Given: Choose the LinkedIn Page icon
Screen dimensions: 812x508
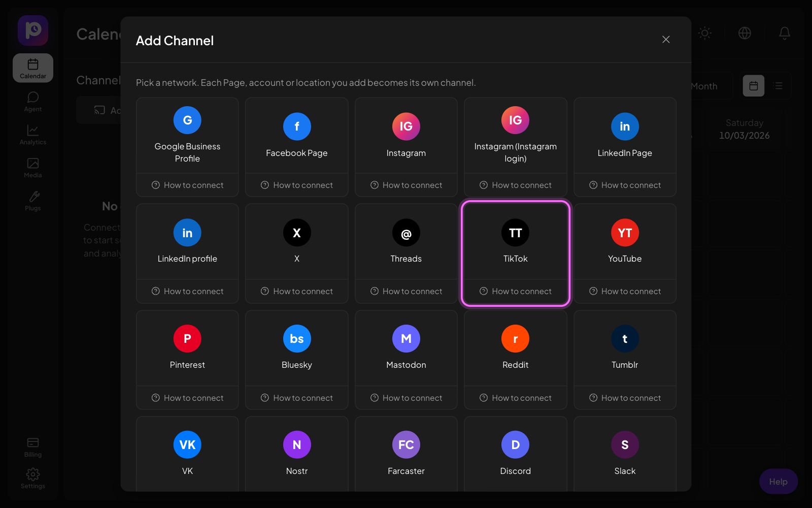Looking at the screenshot, I should tap(625, 126).
